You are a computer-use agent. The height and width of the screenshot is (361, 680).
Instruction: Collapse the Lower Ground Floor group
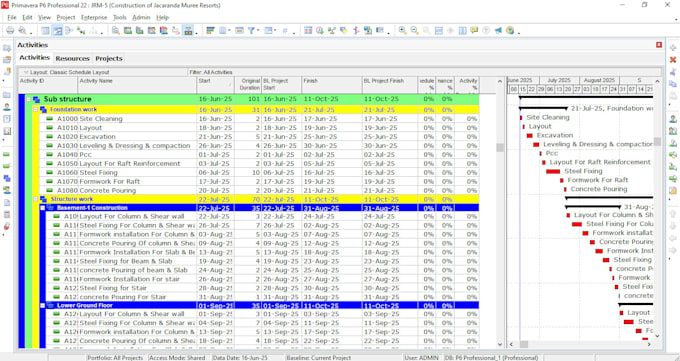pyautogui.click(x=42, y=305)
